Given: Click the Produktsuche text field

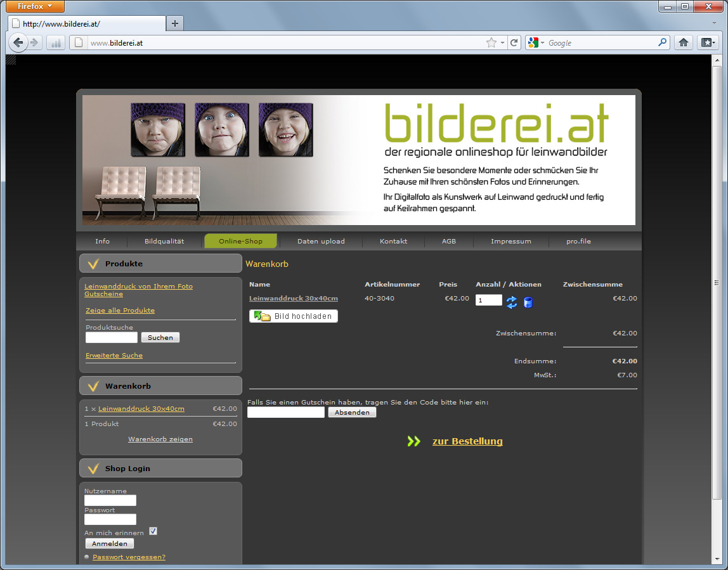Looking at the screenshot, I should point(112,337).
